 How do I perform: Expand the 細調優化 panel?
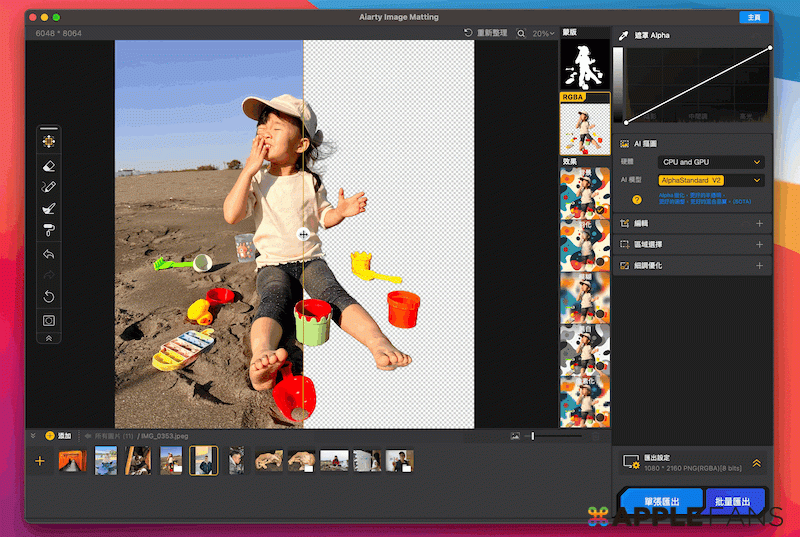[x=759, y=266]
